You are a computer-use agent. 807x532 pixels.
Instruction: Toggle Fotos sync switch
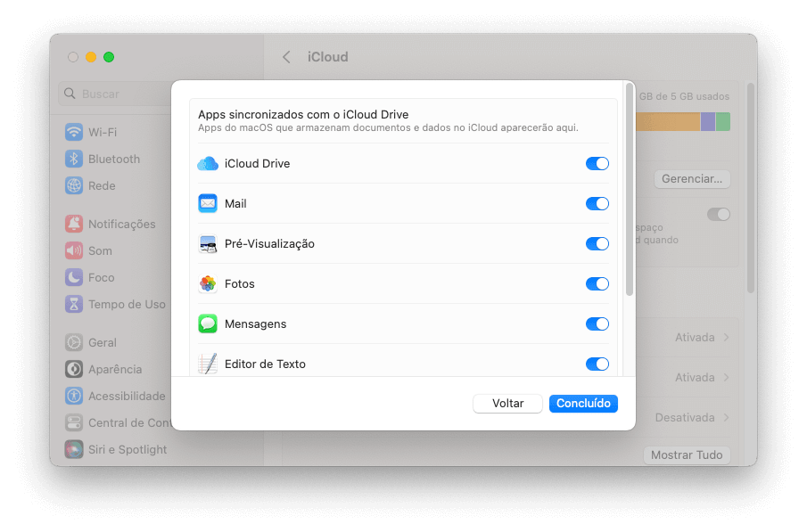pos(597,284)
